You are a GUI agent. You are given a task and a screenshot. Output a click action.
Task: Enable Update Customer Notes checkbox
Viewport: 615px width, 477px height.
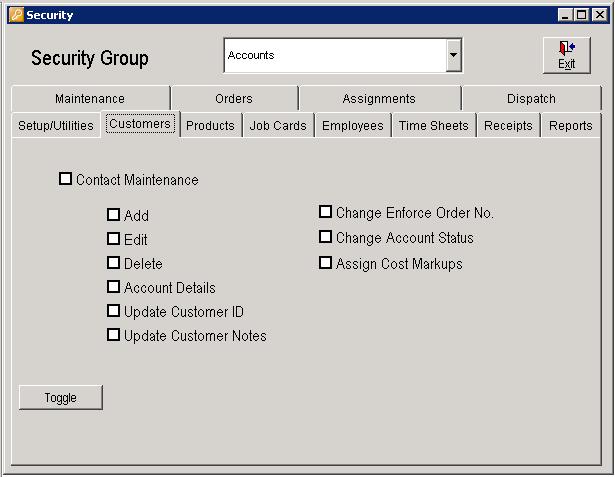click(x=113, y=335)
